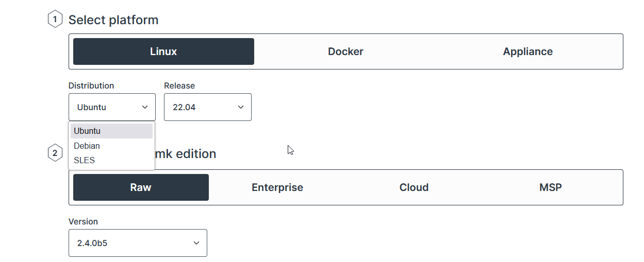644x262 pixels.
Task: Expand the Release dropdown chevron arrow
Action: coord(240,107)
